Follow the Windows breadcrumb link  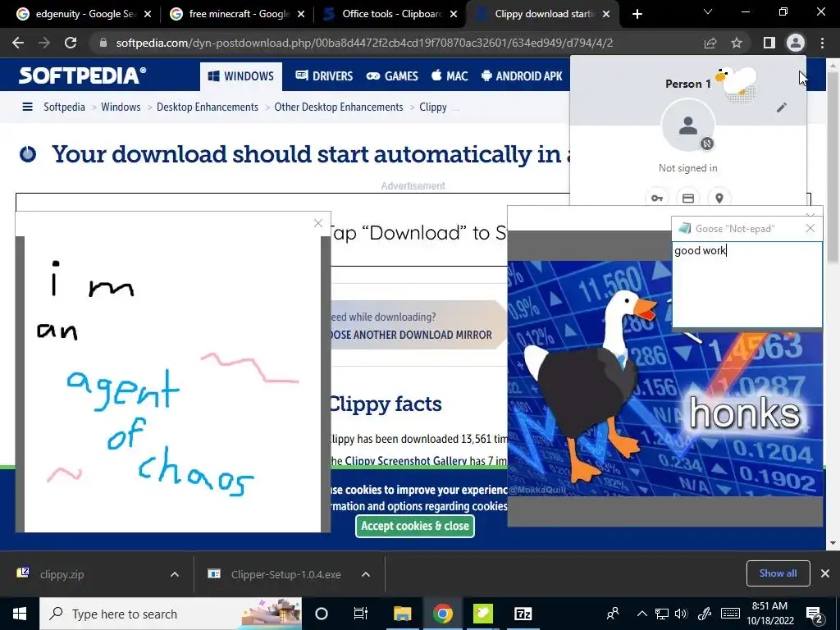[121, 107]
